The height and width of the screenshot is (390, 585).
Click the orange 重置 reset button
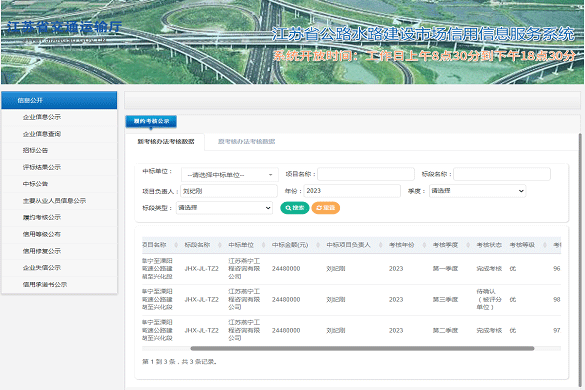coord(326,208)
